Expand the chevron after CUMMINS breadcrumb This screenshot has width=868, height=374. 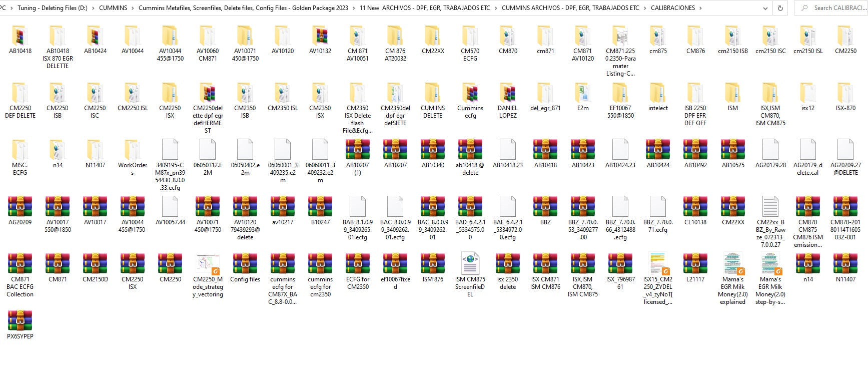[133, 8]
